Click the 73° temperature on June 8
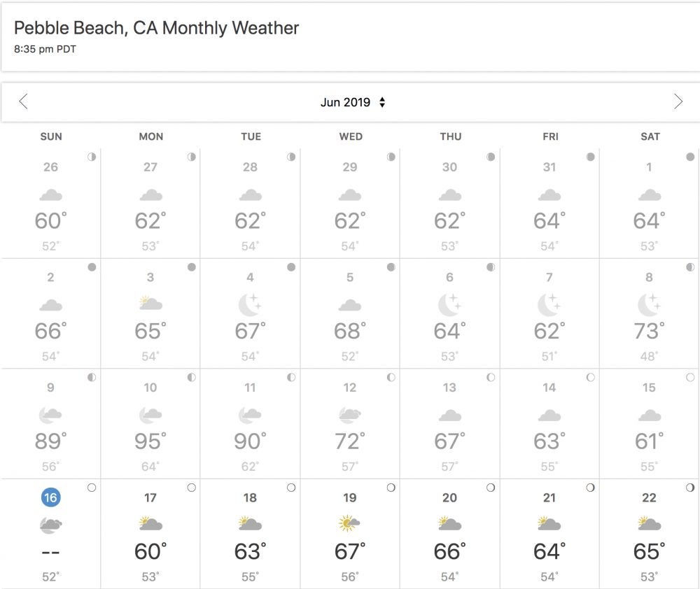This screenshot has height=589, width=700. click(649, 331)
